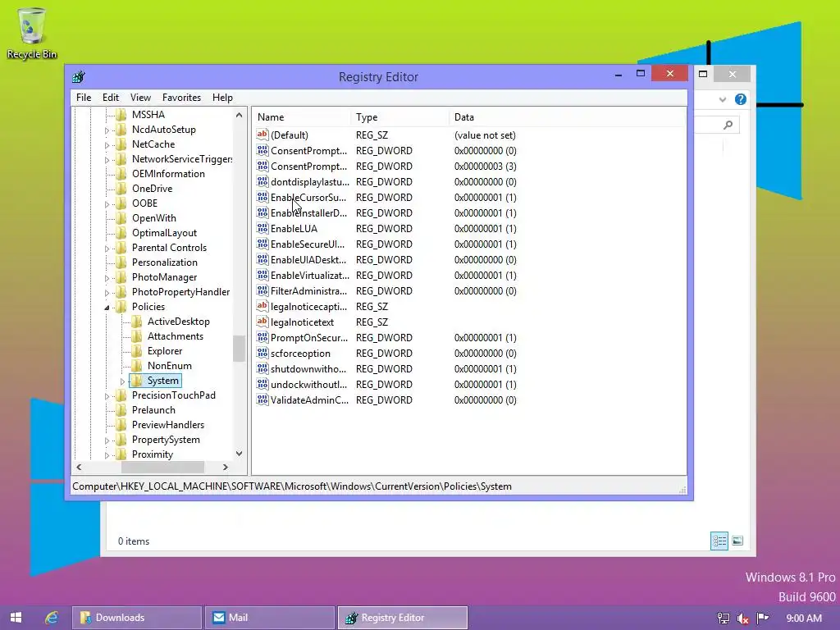Expand the PropertySystem tree node
This screenshot has width=840, height=630.
pos(107,441)
